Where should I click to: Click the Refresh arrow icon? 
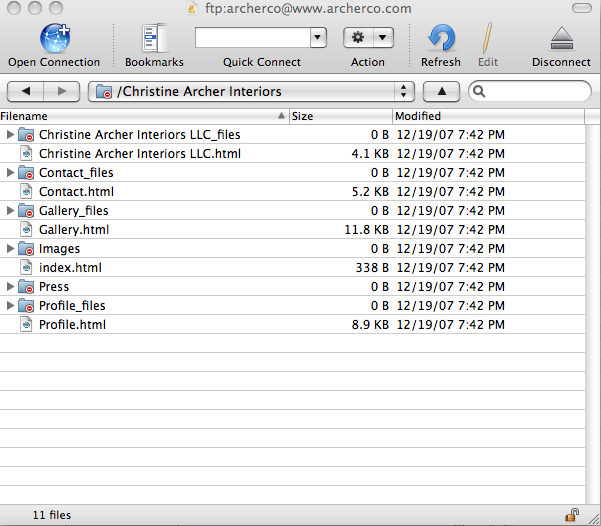[441, 38]
